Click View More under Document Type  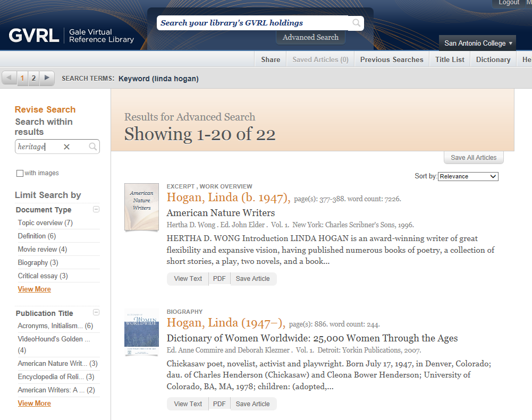click(x=34, y=289)
